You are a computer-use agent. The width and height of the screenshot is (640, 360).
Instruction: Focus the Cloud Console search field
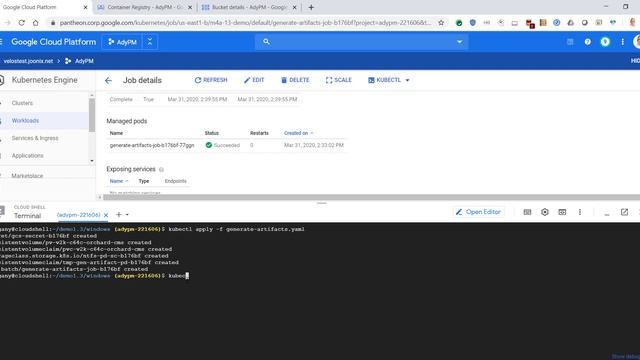click(x=361, y=42)
